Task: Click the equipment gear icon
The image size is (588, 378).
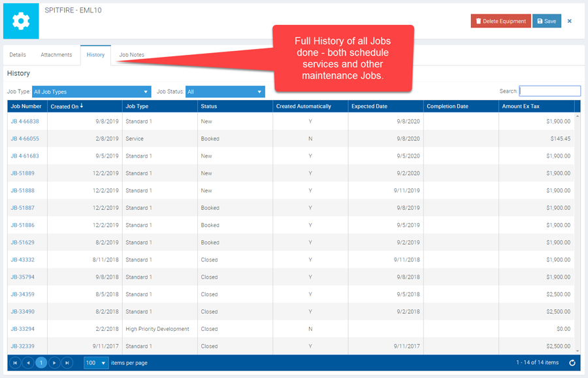Action: pyautogui.click(x=21, y=21)
